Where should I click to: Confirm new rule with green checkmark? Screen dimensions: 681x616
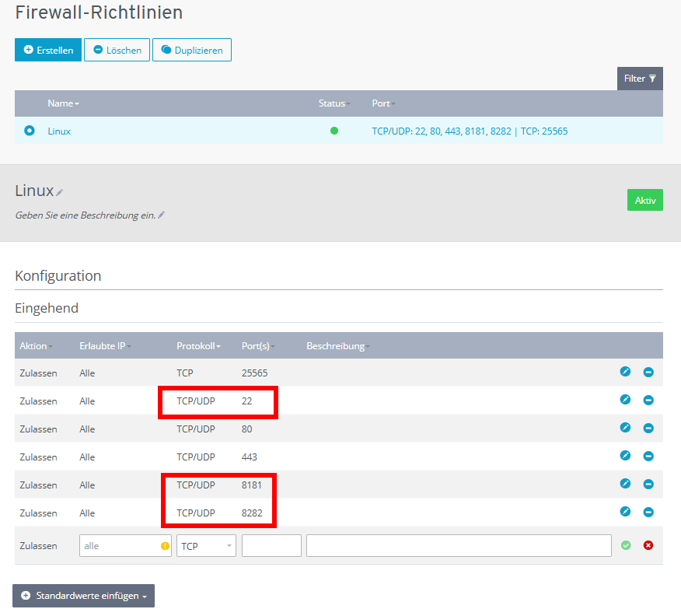(x=626, y=545)
